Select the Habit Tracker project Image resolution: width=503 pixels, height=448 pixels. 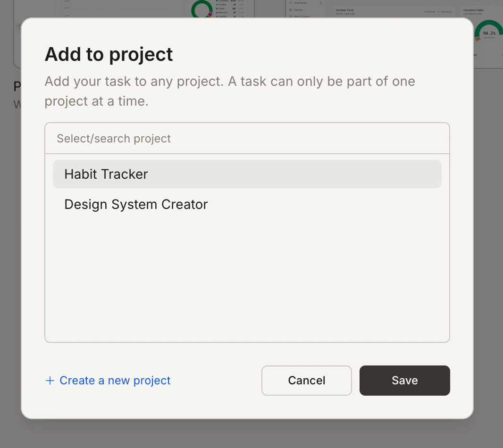coord(247,174)
